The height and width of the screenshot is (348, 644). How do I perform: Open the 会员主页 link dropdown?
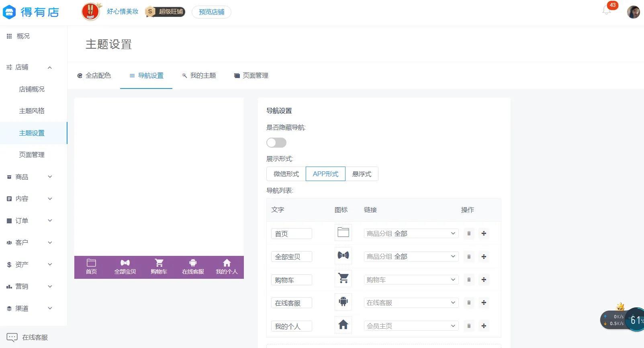tap(411, 326)
